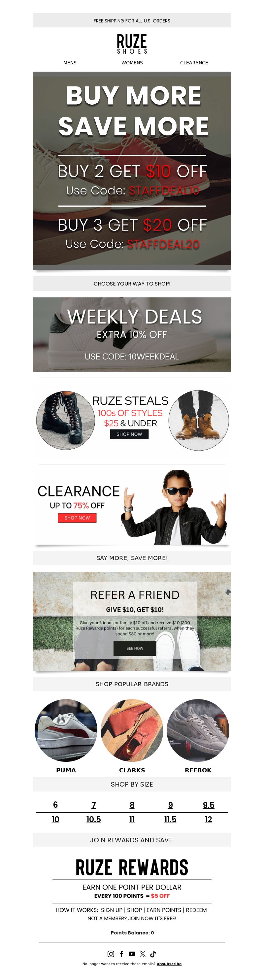
Task: Click Shop Now under Ruze Steals
Action: click(x=129, y=434)
